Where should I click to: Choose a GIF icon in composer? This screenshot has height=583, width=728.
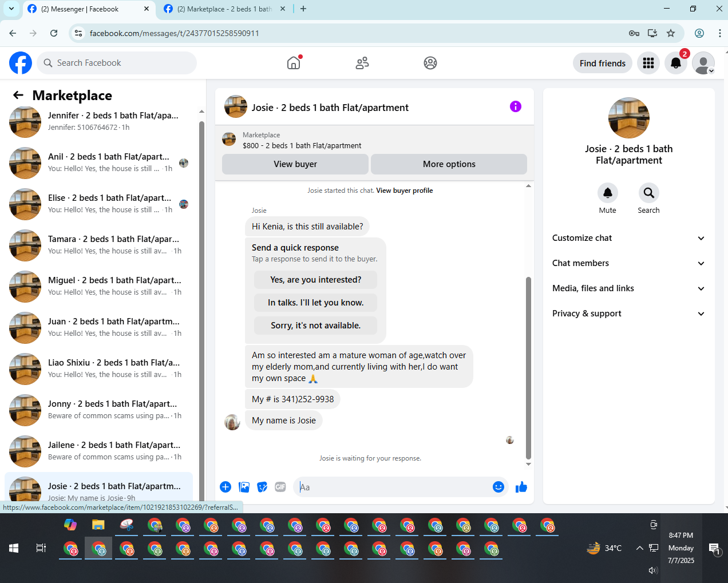coord(280,487)
